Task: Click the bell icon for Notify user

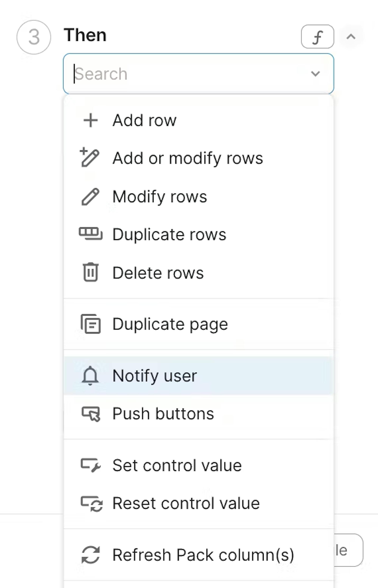Action: click(90, 376)
